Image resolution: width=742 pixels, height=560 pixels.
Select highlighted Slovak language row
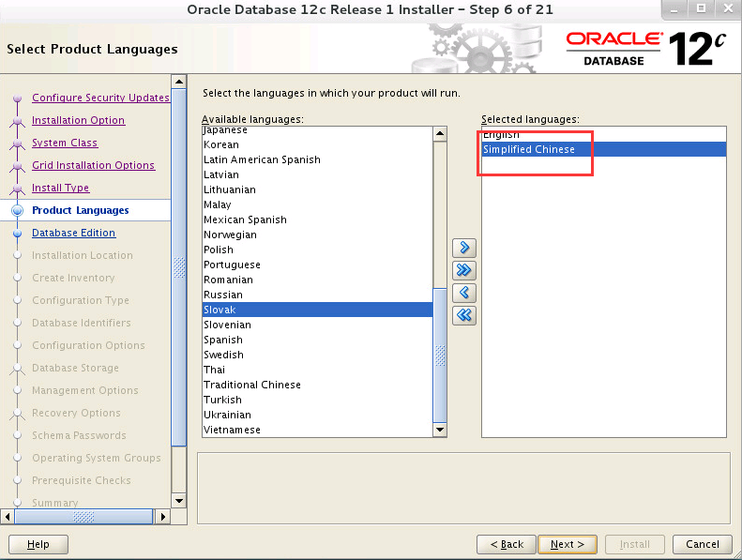(317, 310)
